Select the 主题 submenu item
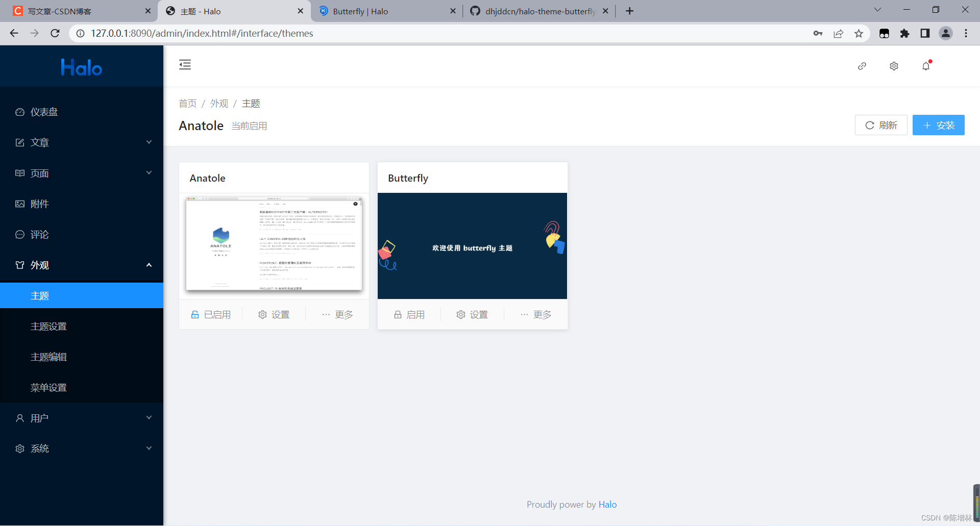980x526 pixels. [82, 295]
